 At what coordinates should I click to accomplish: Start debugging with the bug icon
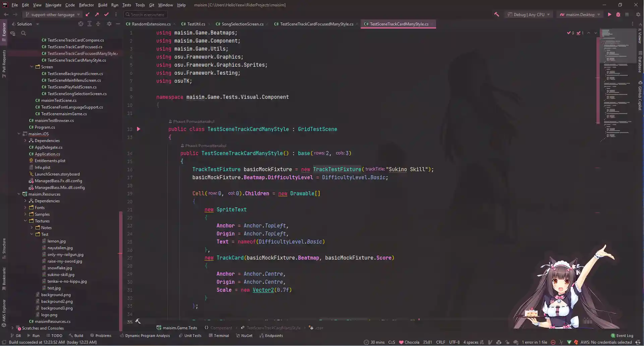618,14
